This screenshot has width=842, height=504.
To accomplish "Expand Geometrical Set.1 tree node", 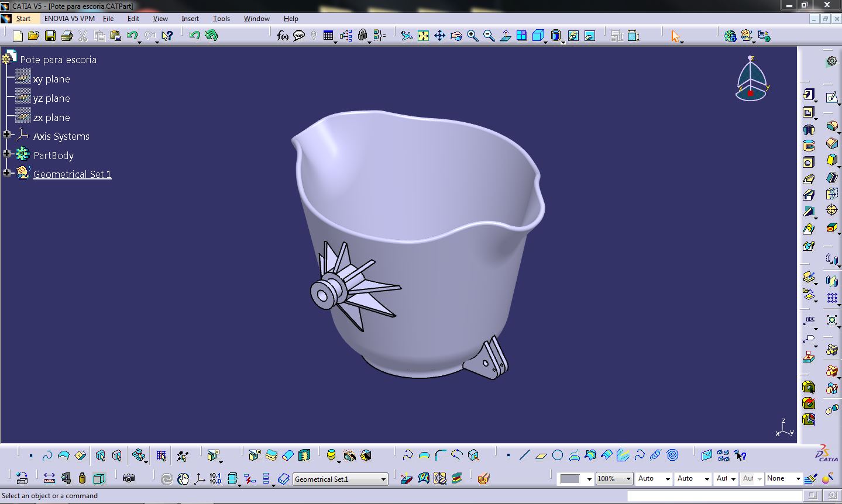I will click(x=7, y=172).
